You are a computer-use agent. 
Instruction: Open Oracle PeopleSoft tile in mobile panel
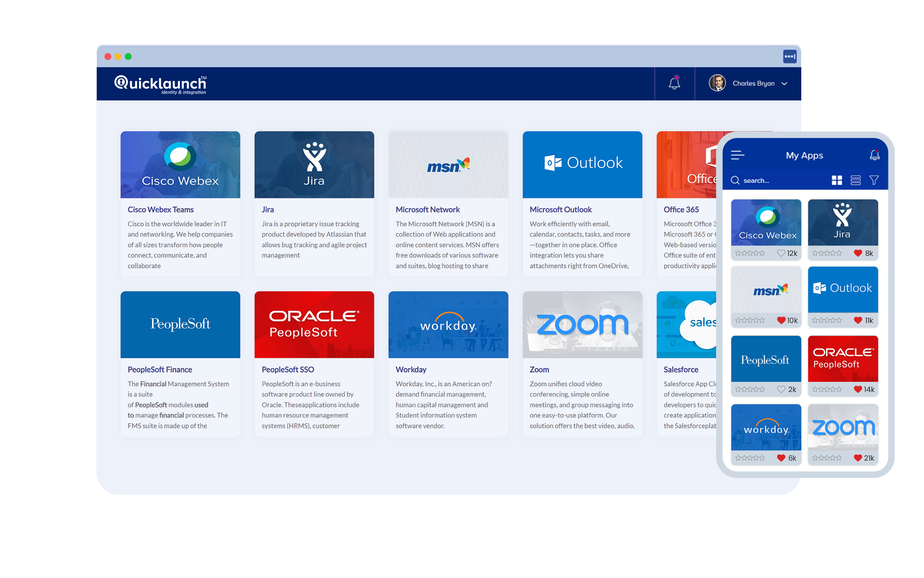843,359
